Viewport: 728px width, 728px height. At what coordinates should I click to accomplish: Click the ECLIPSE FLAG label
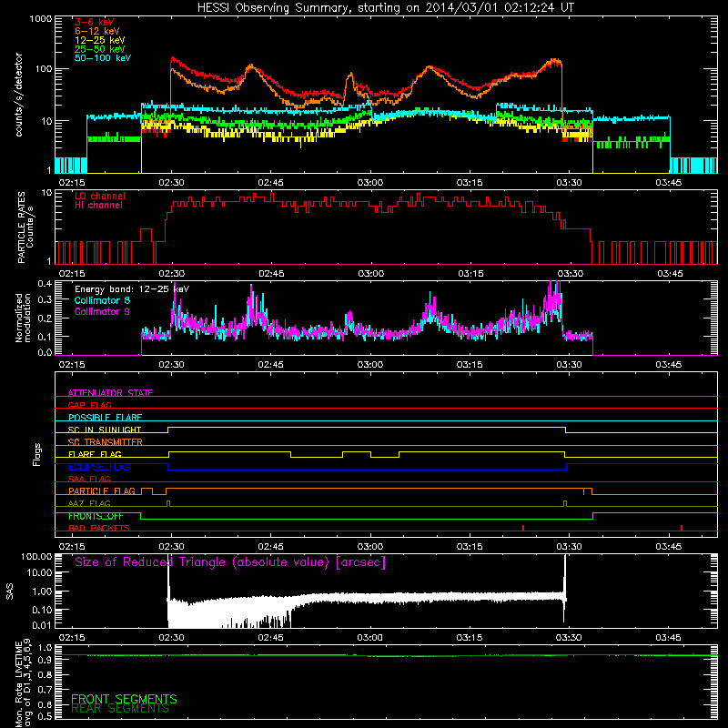99,467
